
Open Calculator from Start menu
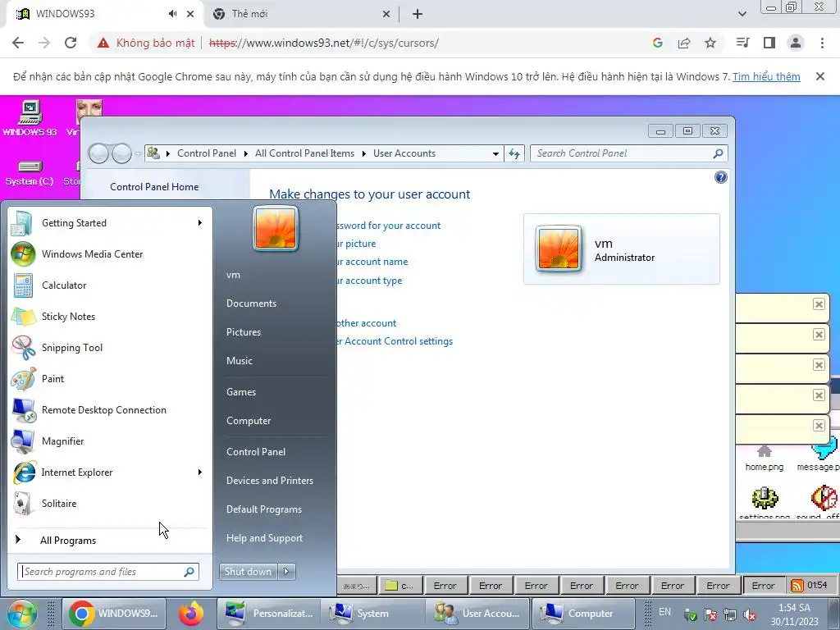pyautogui.click(x=110, y=285)
